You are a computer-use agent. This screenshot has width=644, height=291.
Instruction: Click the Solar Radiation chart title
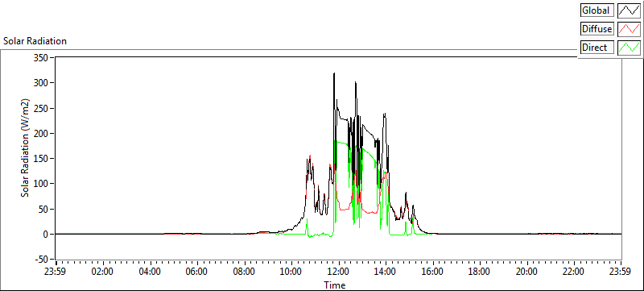pyautogui.click(x=35, y=41)
